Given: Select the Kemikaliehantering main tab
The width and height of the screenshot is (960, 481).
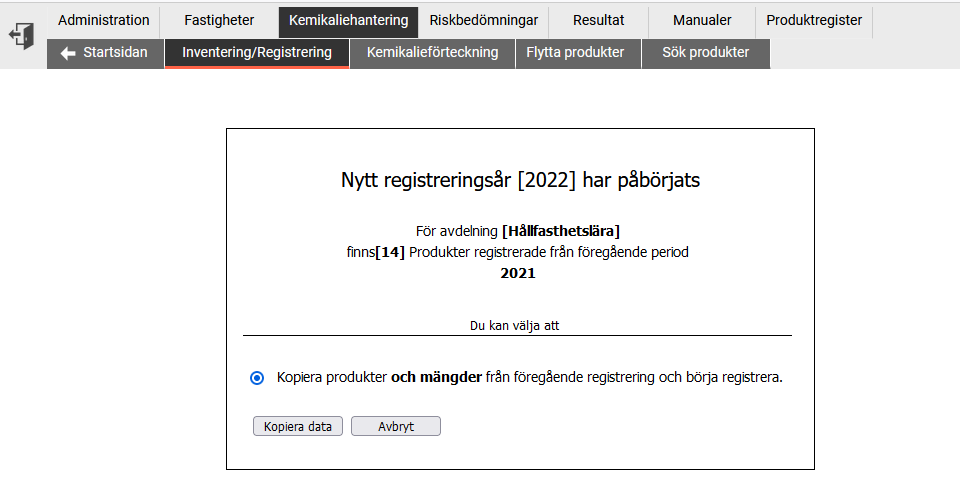Looking at the screenshot, I should click(348, 23).
